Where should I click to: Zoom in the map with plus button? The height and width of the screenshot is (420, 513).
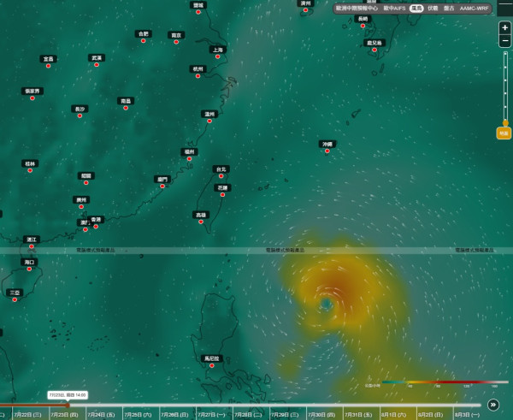(504, 28)
